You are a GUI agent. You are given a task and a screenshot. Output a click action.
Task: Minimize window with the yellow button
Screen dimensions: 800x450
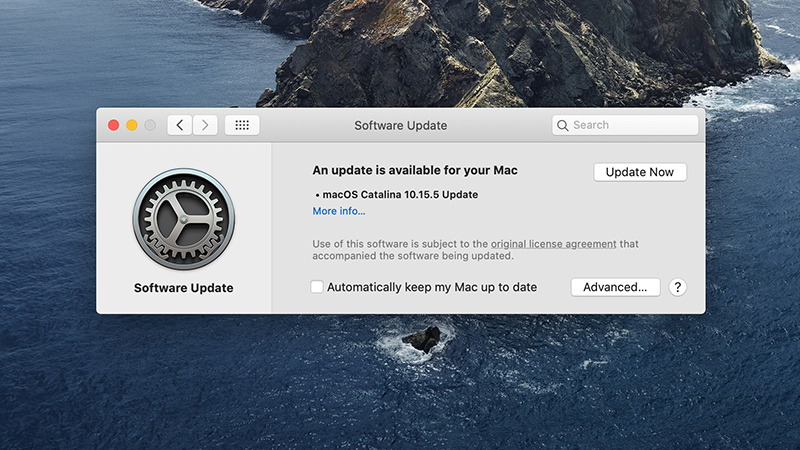[x=132, y=125]
